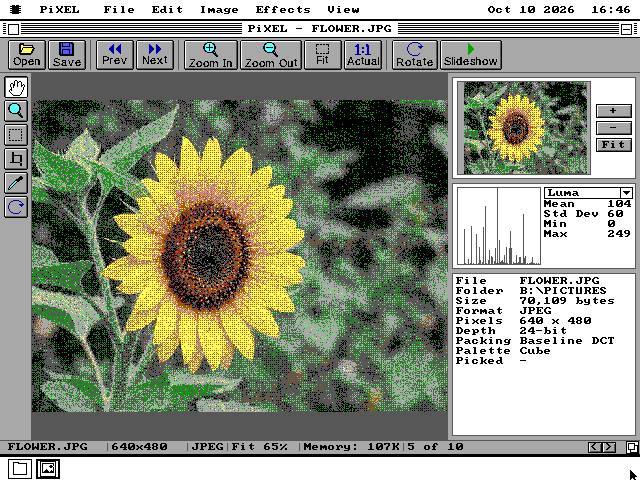The image size is (640, 480).
Task: Fit image to window using toolbar Fit
Action: [322, 55]
